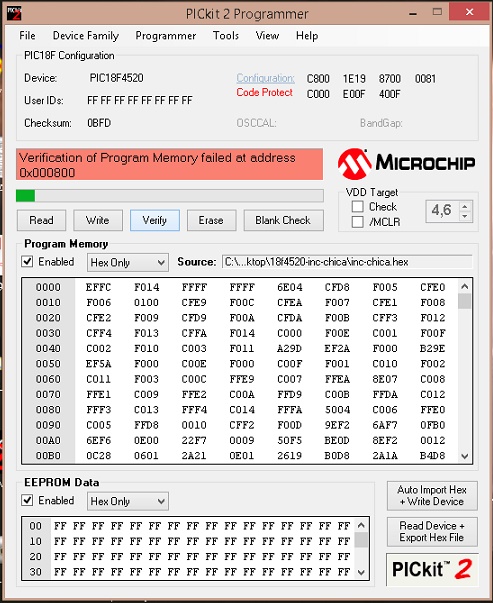The width and height of the screenshot is (493, 603).
Task: Click configuration word 0081
Action: (x=425, y=79)
